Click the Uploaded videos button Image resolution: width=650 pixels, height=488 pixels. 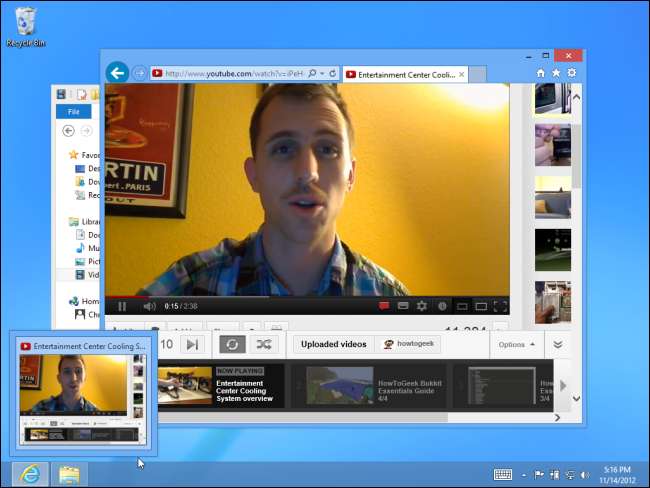pos(333,344)
